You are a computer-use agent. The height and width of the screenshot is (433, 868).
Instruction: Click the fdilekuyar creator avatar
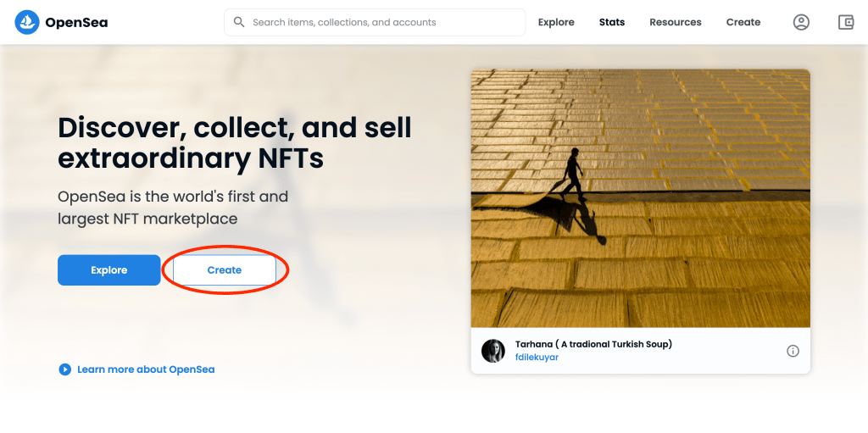pyautogui.click(x=493, y=351)
